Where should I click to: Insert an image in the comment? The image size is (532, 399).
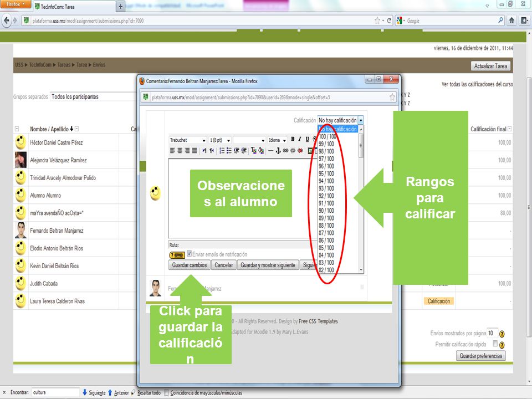[310, 150]
